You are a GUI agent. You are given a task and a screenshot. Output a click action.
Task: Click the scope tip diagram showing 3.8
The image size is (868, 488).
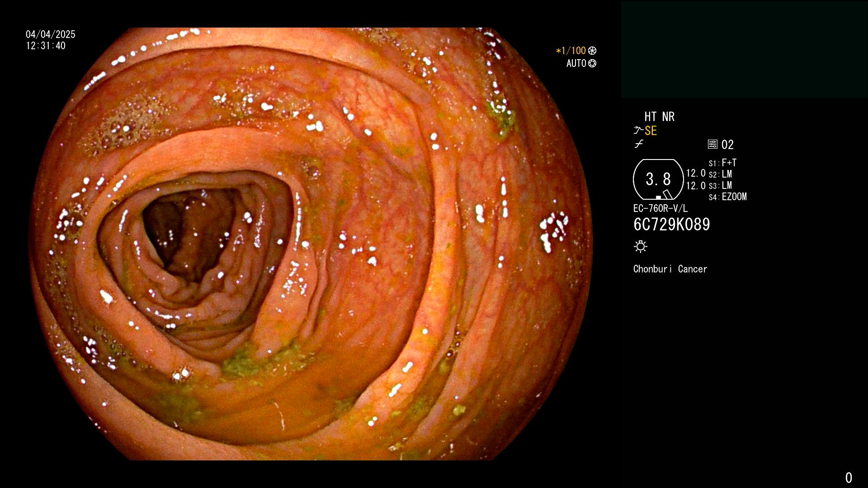tap(658, 179)
